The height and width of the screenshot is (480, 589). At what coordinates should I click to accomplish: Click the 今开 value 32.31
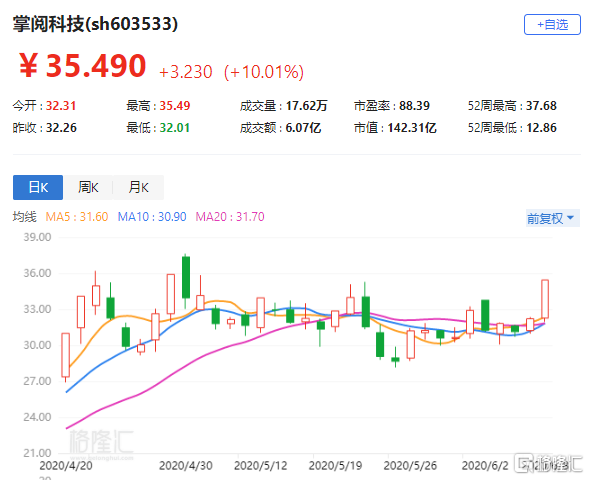[61, 106]
